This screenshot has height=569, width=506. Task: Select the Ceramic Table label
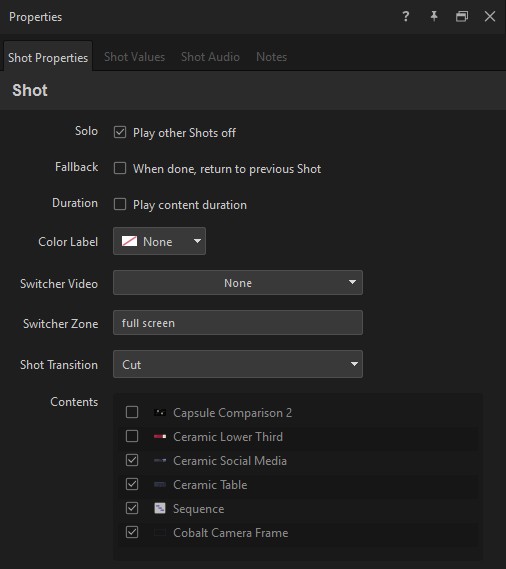tap(210, 484)
